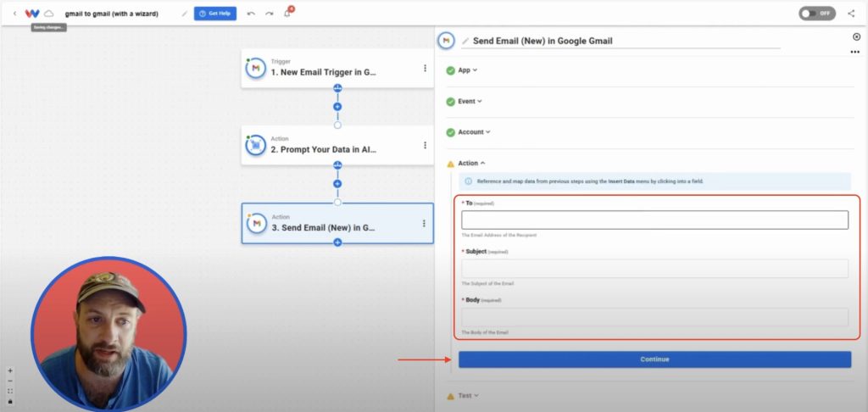Click into the Body field
Screen dimensions: 868x412
[x=655, y=317]
